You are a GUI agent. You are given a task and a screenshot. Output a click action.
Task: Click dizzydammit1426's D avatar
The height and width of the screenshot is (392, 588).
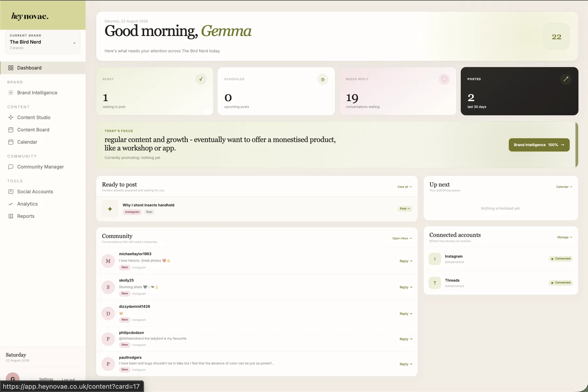(108, 314)
